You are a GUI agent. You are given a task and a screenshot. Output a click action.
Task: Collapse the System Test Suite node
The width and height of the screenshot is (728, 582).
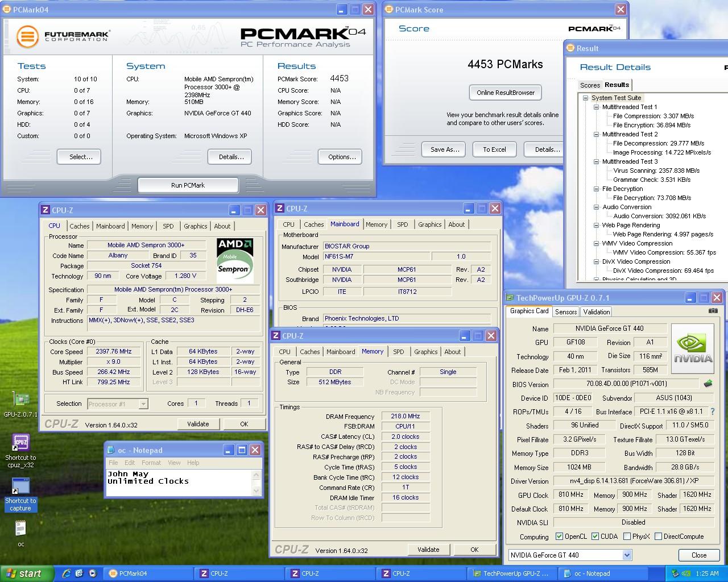click(x=585, y=98)
